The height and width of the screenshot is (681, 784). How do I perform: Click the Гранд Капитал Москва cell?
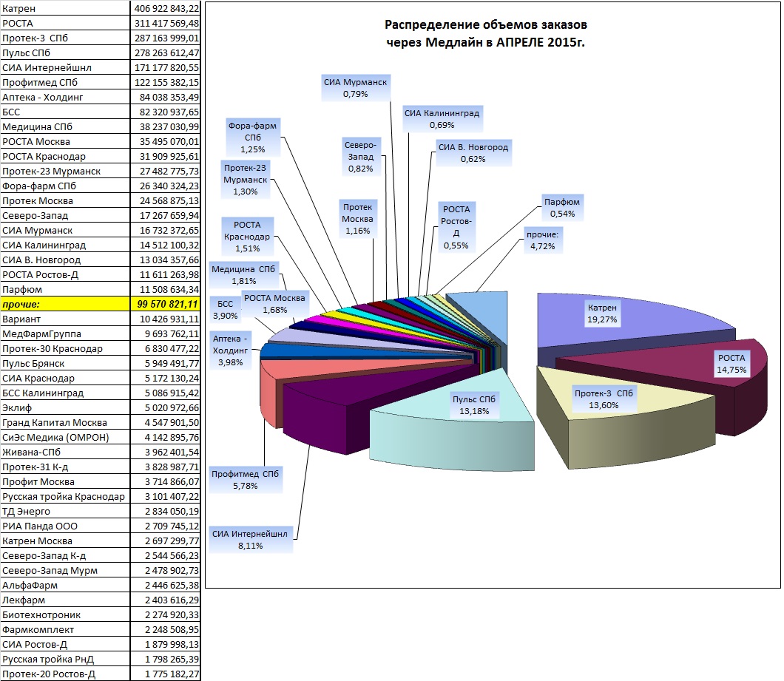coord(65,422)
